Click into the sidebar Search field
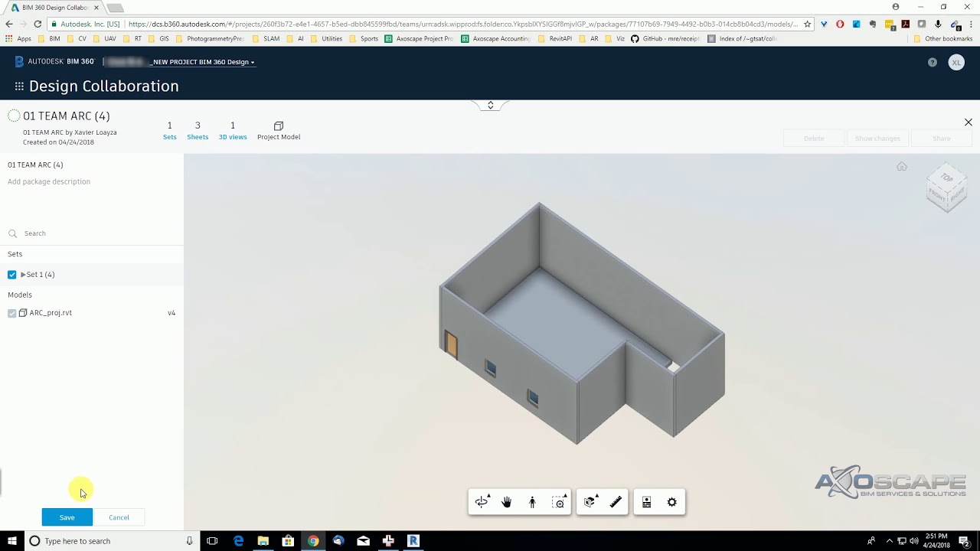The width and height of the screenshot is (980, 551). pos(92,233)
